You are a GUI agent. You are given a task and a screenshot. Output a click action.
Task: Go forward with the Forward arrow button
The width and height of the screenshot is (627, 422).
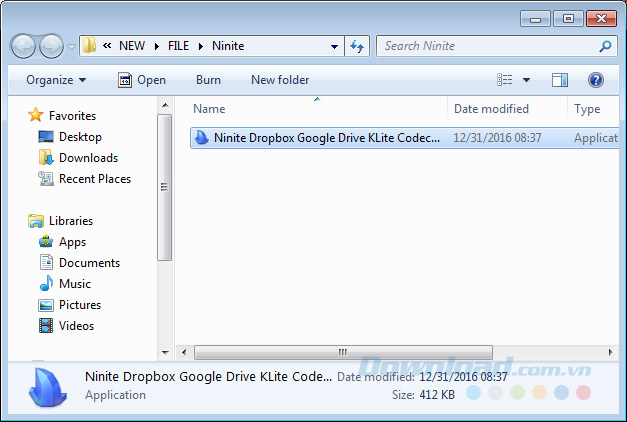click(52, 46)
